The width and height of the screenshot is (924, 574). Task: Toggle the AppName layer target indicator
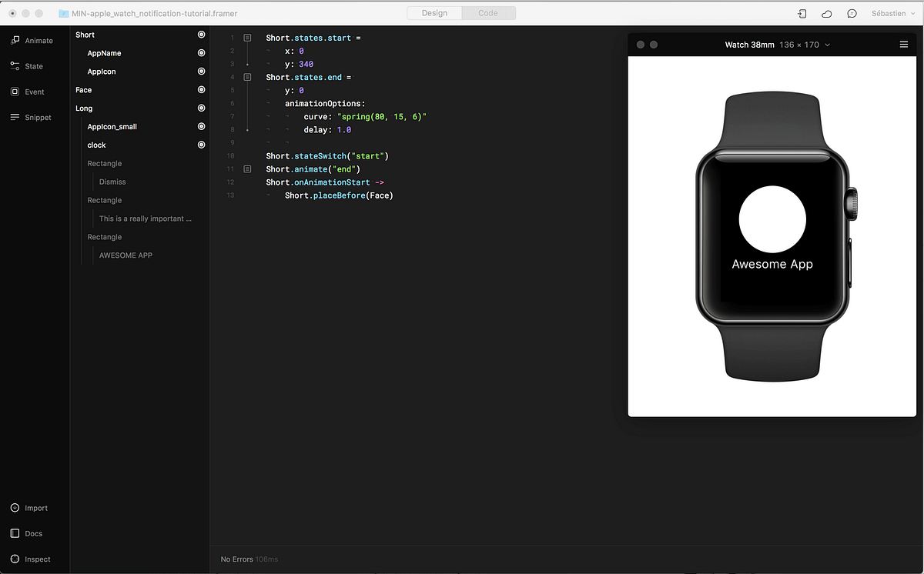tap(201, 52)
